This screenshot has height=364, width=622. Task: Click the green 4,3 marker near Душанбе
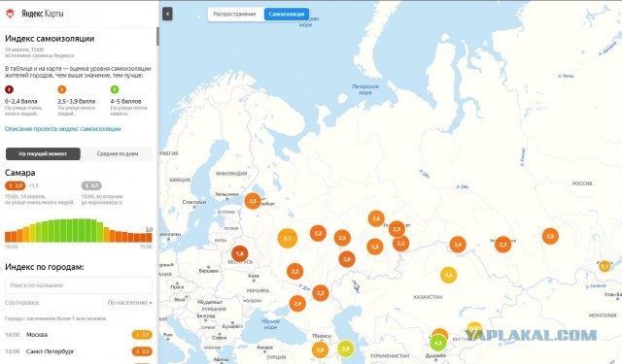pyautogui.click(x=438, y=343)
